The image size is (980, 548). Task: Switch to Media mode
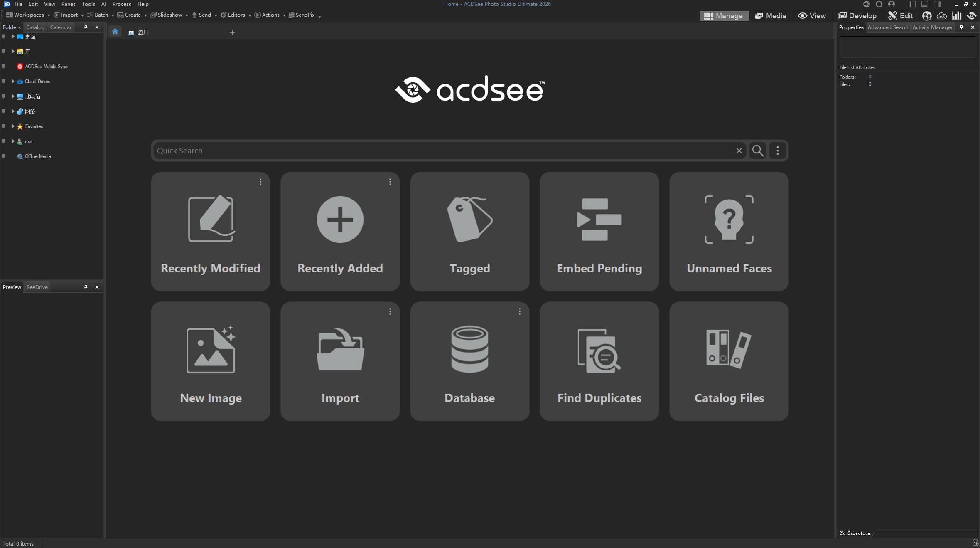[x=771, y=16]
